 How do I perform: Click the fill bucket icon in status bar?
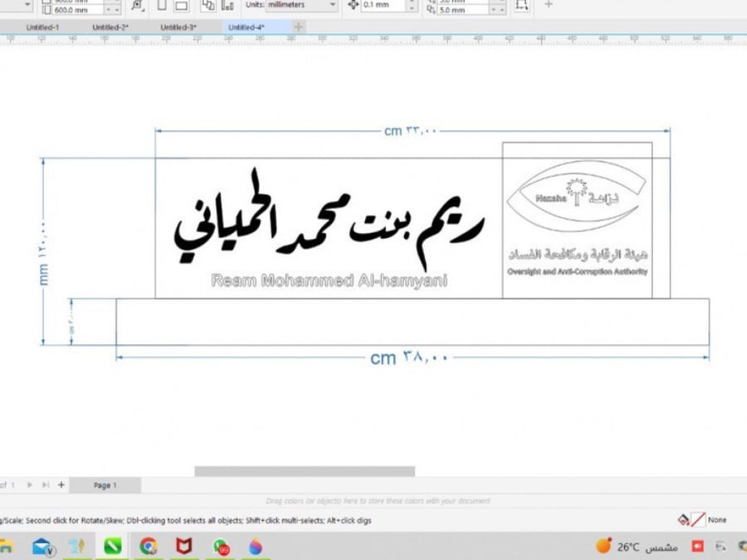click(x=684, y=519)
